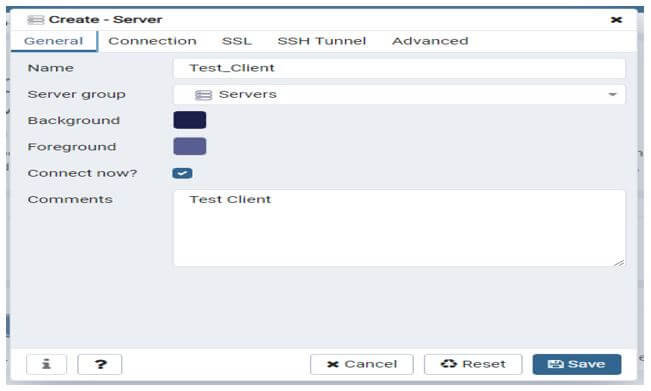Pick the Background color swatch

click(190, 120)
